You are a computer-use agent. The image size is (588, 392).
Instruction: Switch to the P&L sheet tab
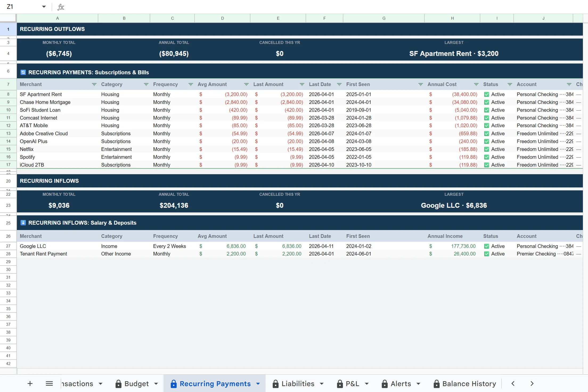click(352, 384)
